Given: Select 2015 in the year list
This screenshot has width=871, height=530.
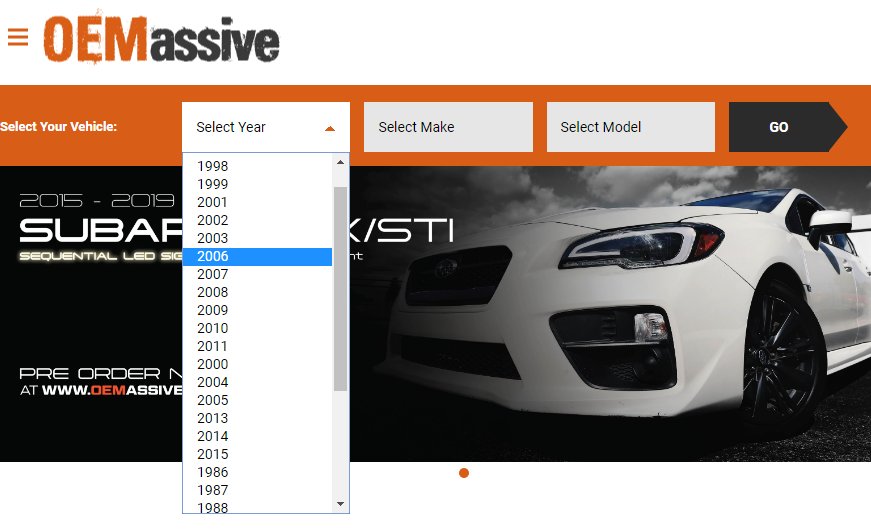Looking at the screenshot, I should (x=258, y=454).
